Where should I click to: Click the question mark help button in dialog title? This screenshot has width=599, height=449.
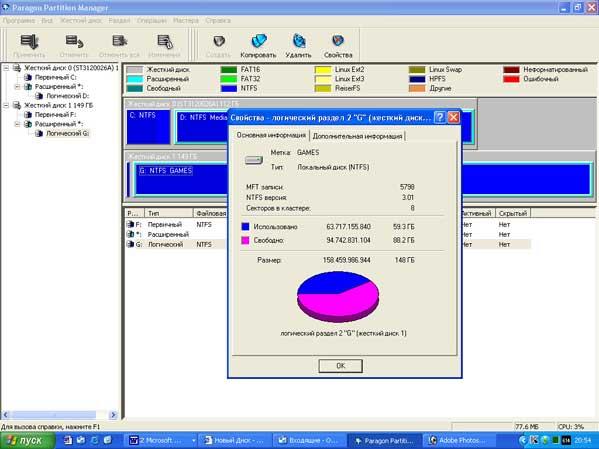coord(440,117)
